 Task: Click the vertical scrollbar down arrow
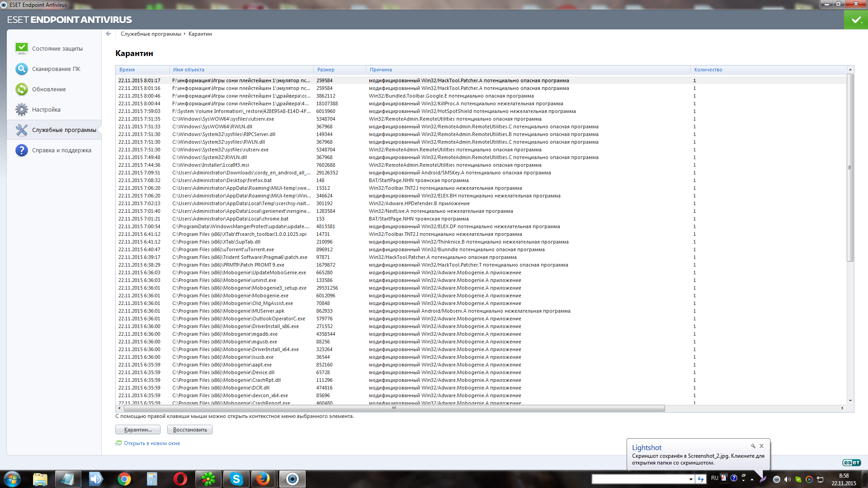(850, 400)
